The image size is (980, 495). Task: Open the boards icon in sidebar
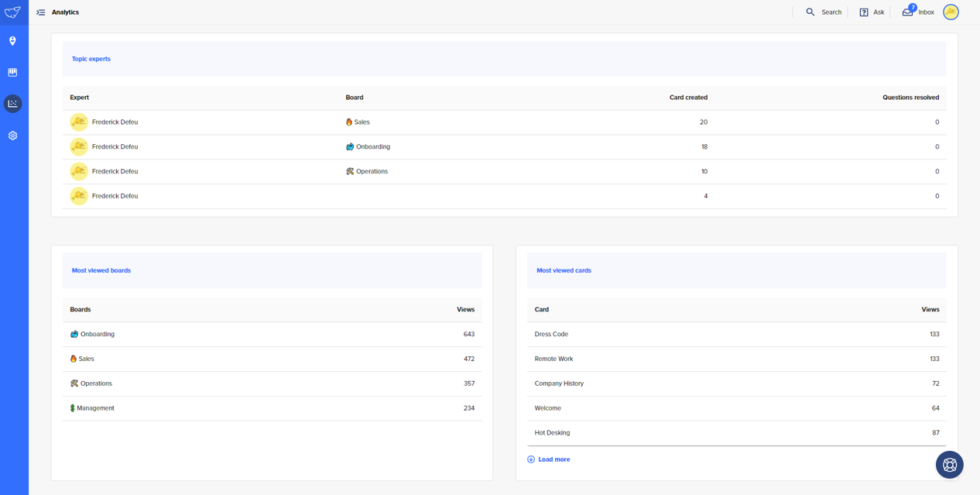(x=12, y=72)
